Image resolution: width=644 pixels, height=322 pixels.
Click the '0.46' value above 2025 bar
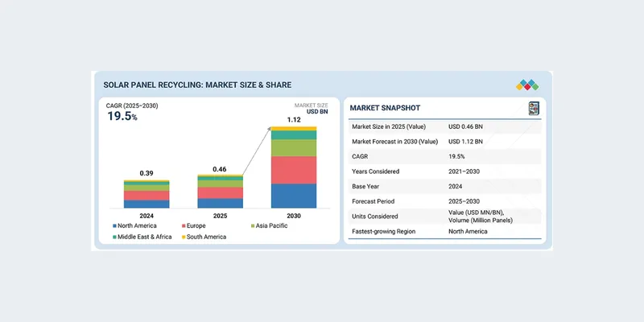click(220, 169)
